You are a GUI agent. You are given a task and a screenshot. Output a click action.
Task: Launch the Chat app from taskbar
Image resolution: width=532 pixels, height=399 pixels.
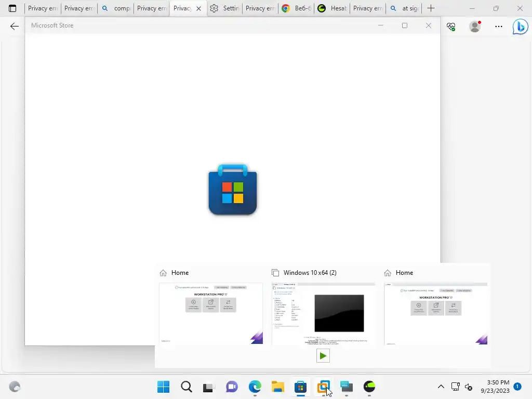(232, 387)
